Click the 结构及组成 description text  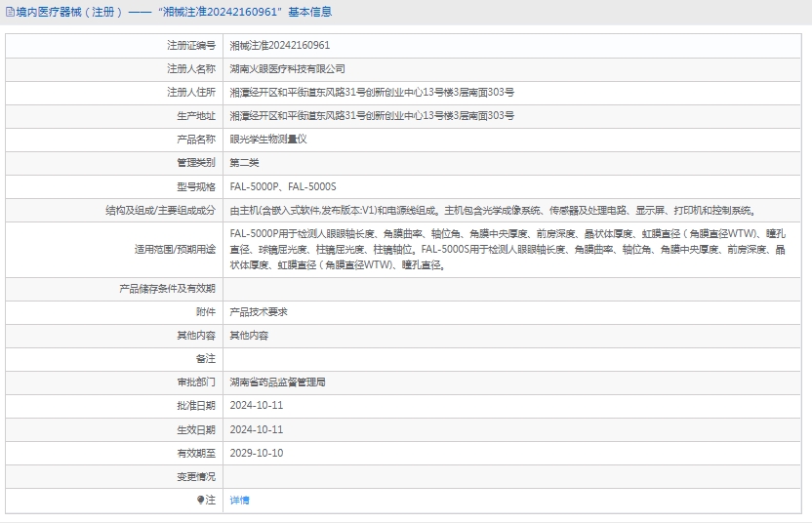pyautogui.click(x=491, y=210)
